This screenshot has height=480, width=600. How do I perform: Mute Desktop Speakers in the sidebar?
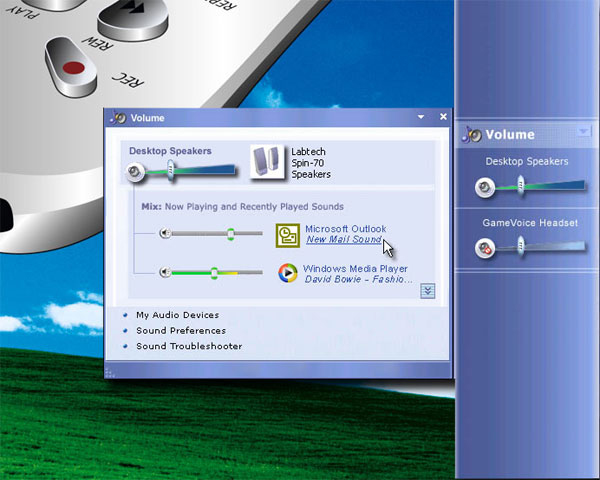(x=485, y=188)
